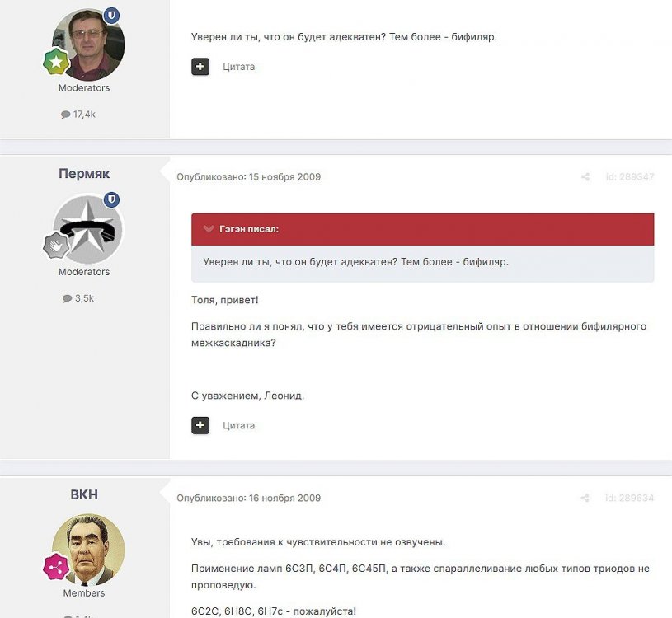Click 'Цитата' under the top post
This screenshot has width=672, height=618.
[239, 67]
